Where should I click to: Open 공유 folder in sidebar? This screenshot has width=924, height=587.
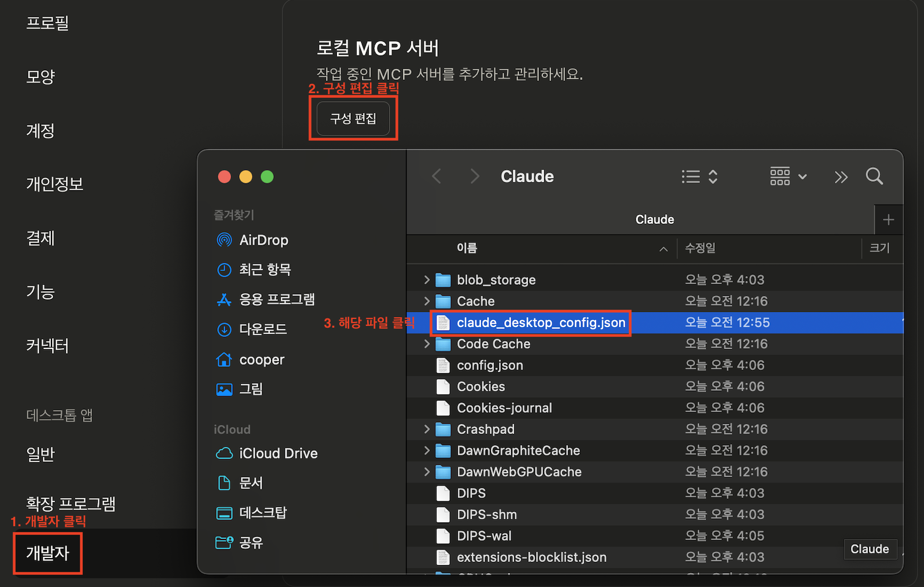[x=240, y=542]
